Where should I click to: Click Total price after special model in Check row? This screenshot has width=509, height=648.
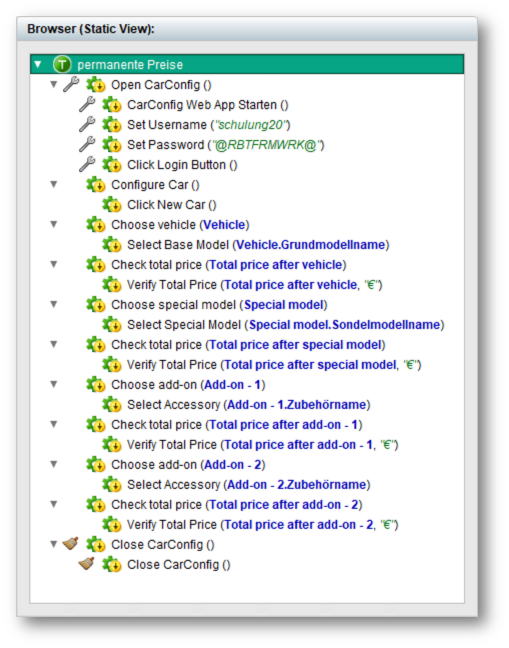click(295, 345)
